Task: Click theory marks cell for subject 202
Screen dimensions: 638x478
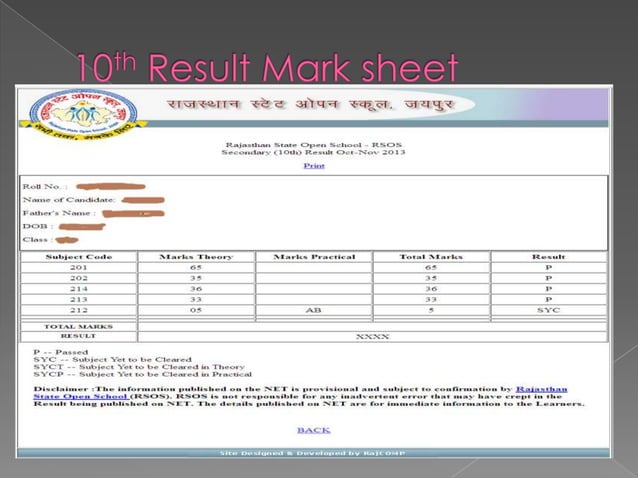Action: point(196,278)
